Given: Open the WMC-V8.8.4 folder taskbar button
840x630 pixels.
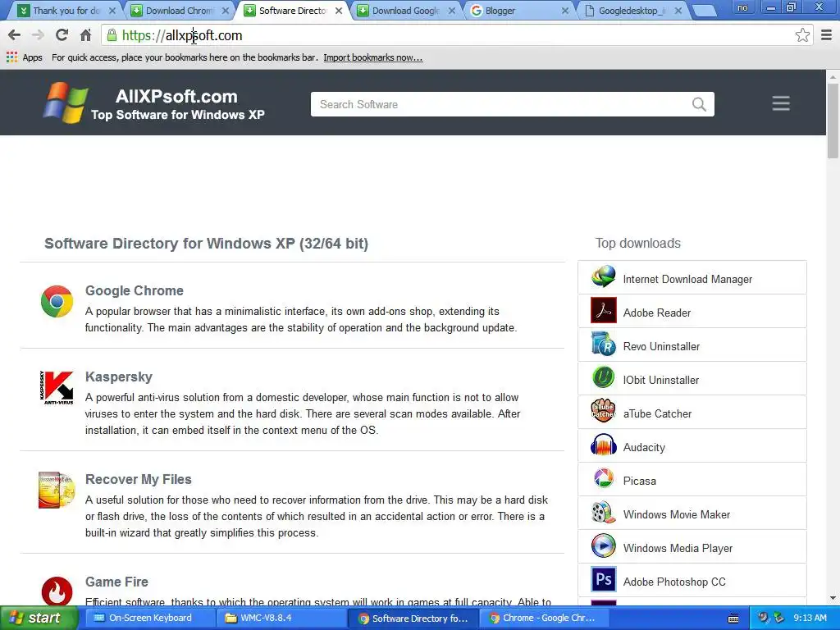Looking at the screenshot, I should (281, 618).
